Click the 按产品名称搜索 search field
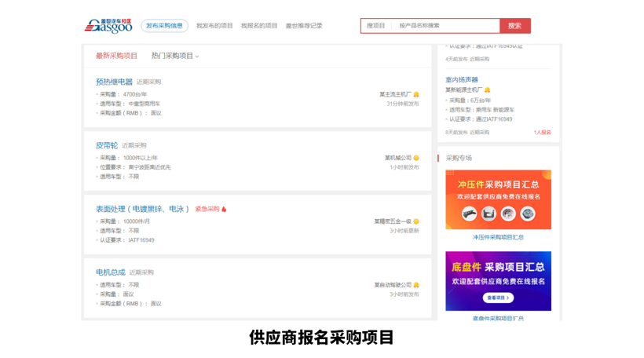Viewport: 644px width, 358px height. (x=445, y=26)
